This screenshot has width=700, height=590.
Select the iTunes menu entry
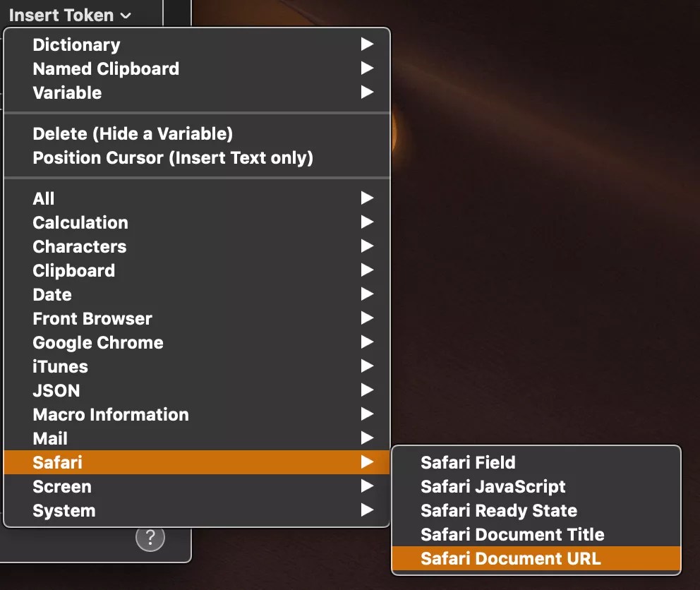(60, 366)
